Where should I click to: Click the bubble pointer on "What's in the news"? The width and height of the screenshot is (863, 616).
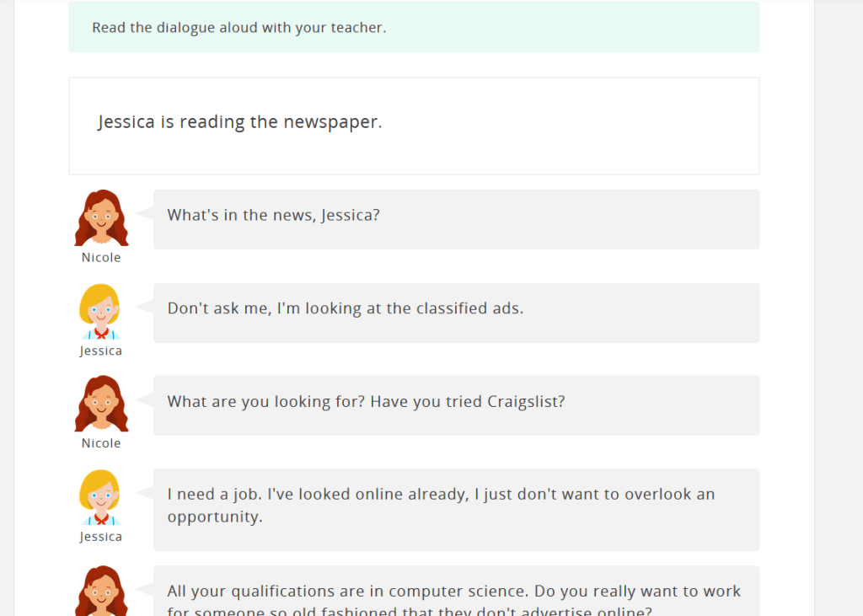(x=145, y=214)
